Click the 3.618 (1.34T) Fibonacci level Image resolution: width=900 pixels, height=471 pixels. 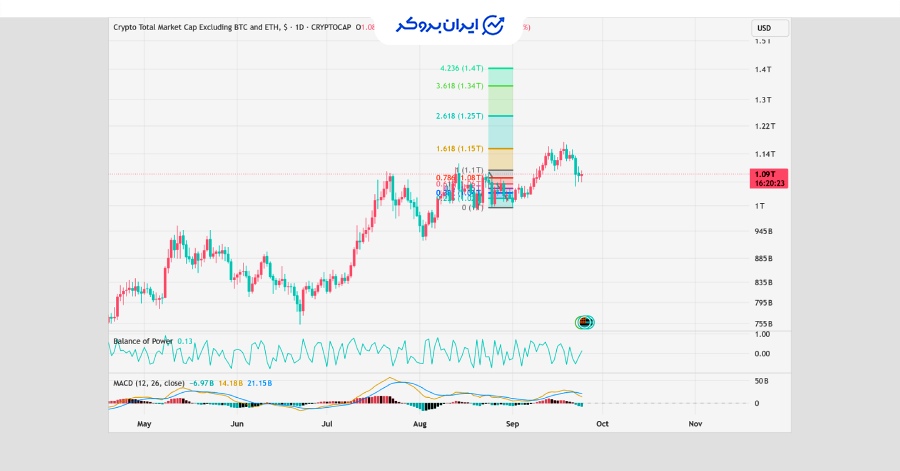click(x=460, y=86)
